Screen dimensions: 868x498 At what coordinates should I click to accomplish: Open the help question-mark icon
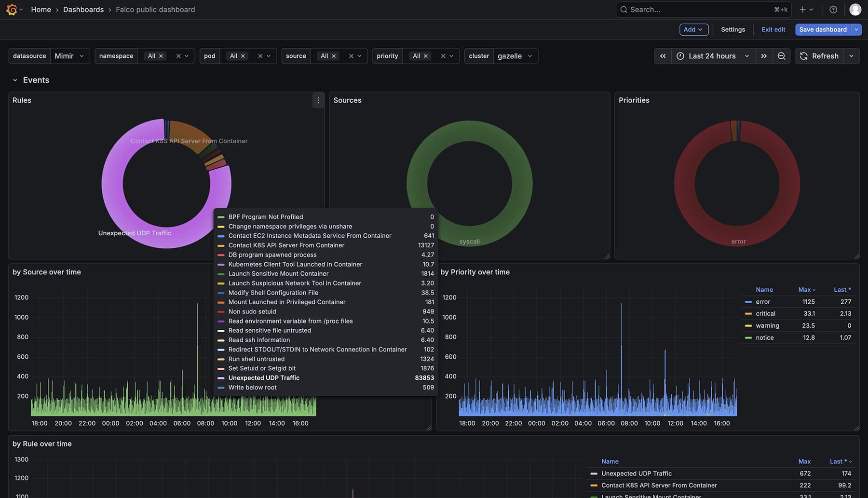pos(833,9)
